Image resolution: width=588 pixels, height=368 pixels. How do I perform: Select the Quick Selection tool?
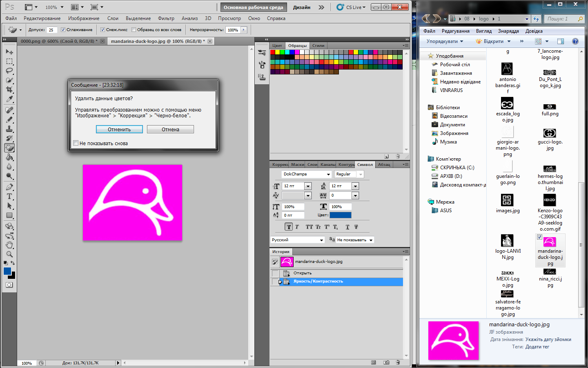click(9, 80)
